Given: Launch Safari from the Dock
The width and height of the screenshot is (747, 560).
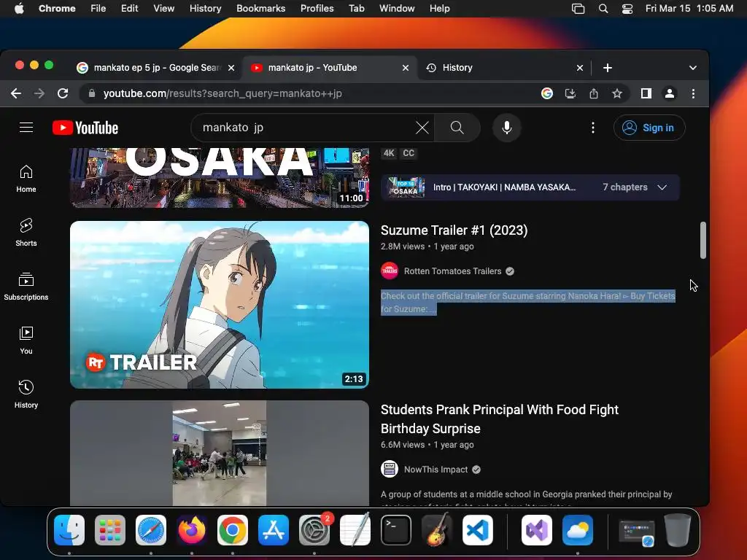Looking at the screenshot, I should 151,530.
